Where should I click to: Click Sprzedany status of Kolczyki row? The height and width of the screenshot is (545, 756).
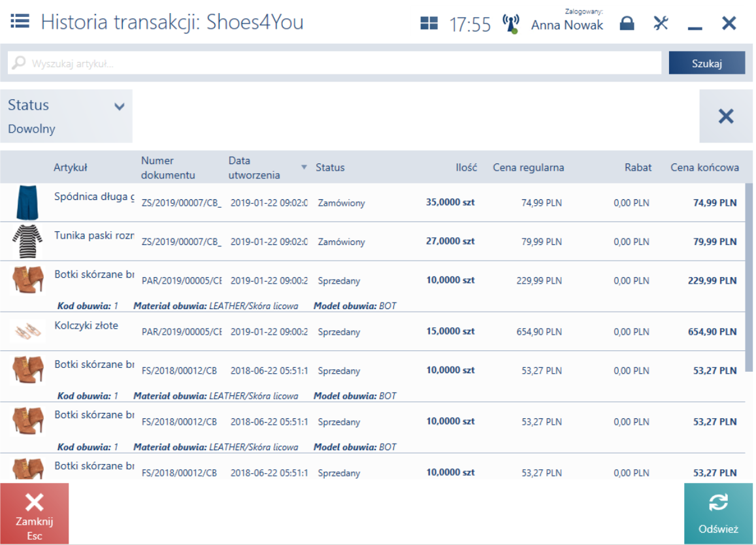[x=339, y=332]
